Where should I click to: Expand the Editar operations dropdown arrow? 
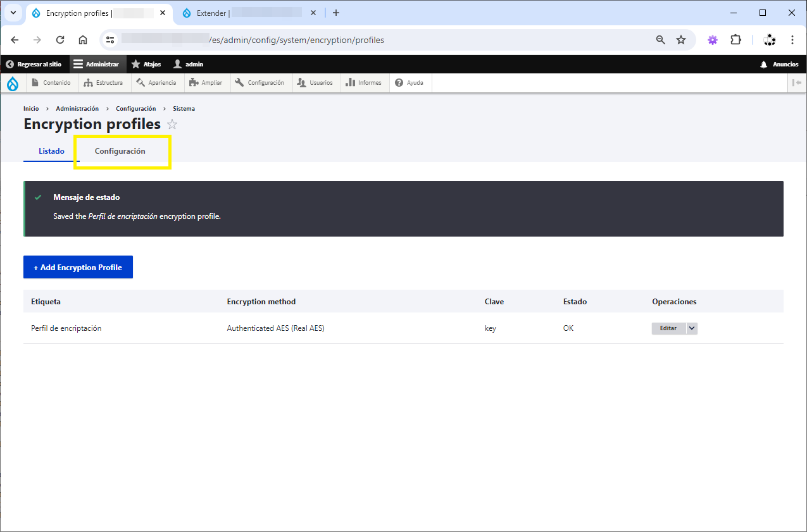tap(692, 328)
